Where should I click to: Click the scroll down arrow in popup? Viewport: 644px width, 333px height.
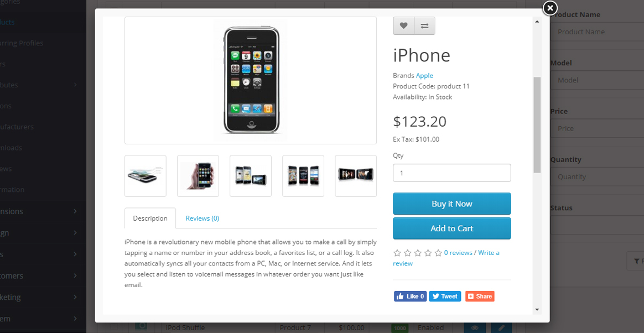tap(537, 309)
